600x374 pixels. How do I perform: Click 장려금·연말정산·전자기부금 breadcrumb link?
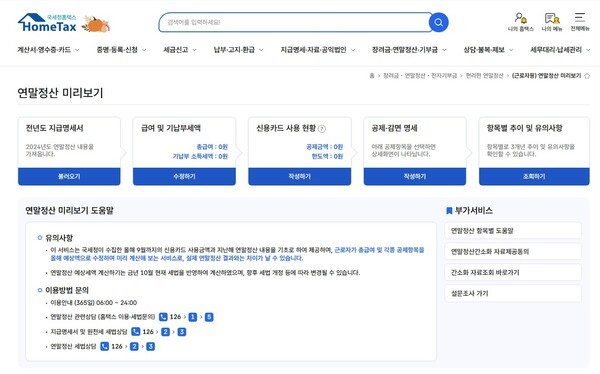pyautogui.click(x=420, y=76)
